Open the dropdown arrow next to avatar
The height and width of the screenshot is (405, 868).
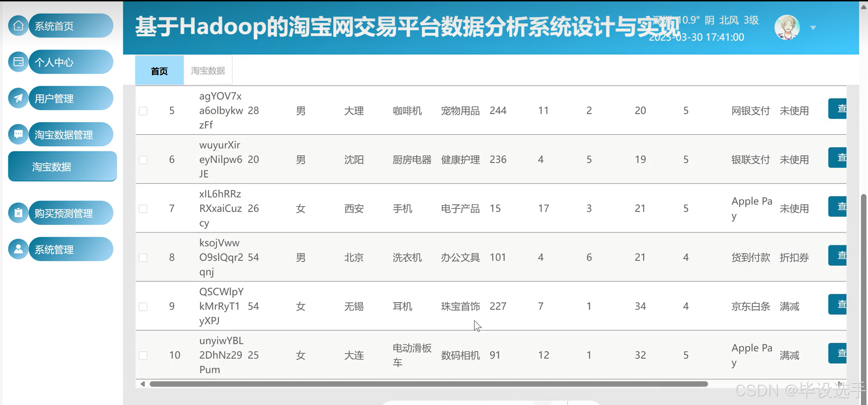point(813,28)
